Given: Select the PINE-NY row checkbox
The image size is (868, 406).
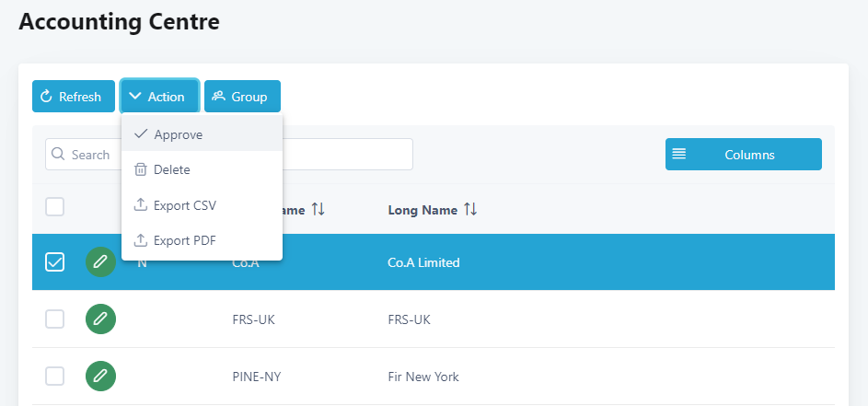Looking at the screenshot, I should click(x=55, y=376).
